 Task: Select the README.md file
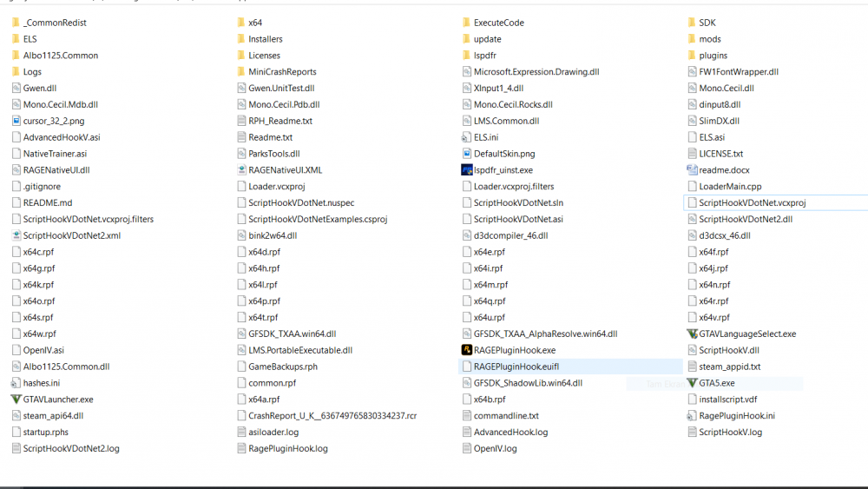tap(48, 202)
